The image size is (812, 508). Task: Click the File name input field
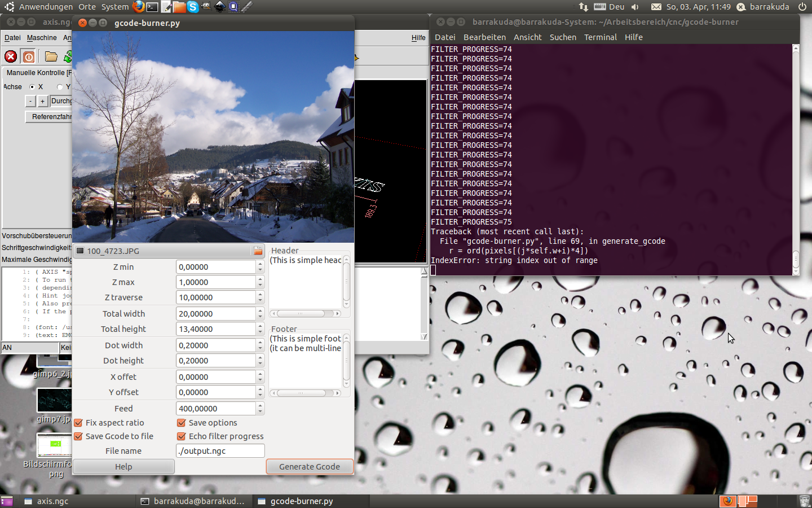tap(220, 451)
